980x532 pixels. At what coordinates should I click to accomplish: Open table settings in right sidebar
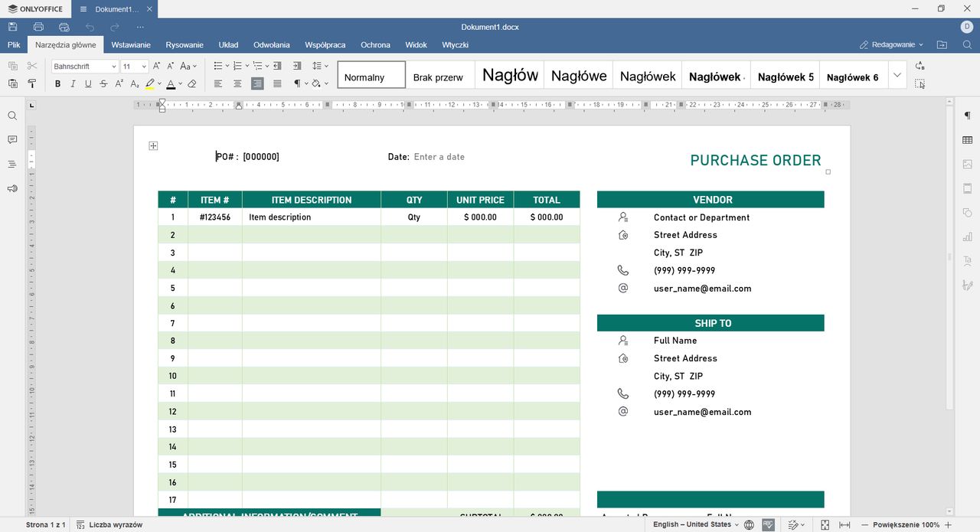point(968,140)
